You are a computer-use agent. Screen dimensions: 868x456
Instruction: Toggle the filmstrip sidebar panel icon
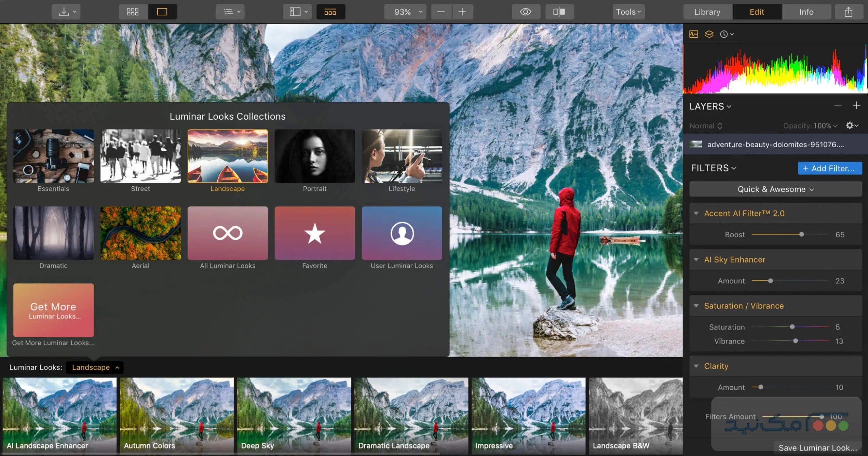295,11
